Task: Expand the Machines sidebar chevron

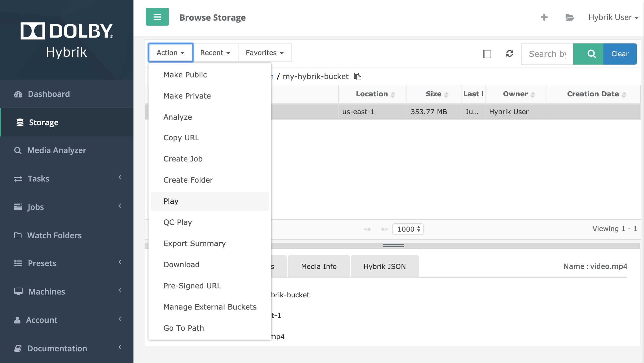Action: point(120,290)
